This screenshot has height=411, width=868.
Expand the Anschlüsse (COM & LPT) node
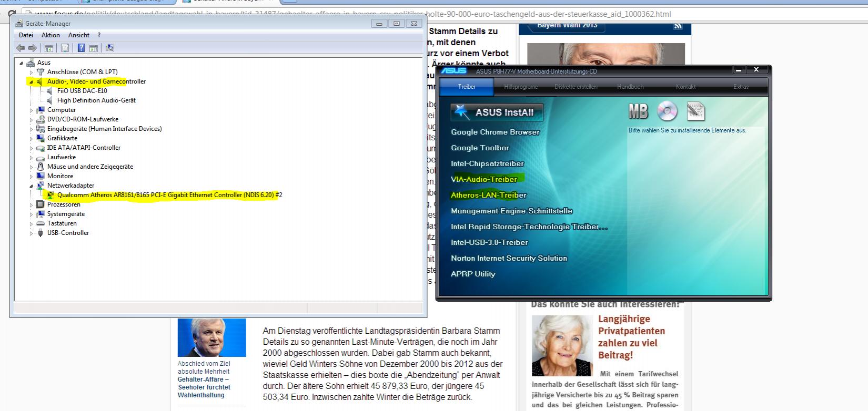[x=31, y=72]
